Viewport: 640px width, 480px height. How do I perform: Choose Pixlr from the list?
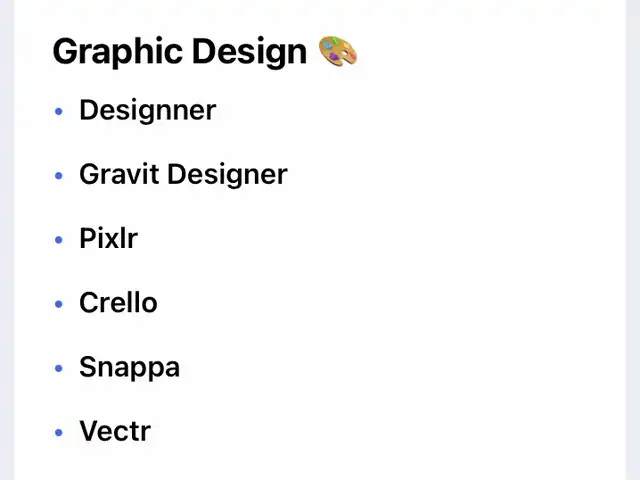click(109, 238)
